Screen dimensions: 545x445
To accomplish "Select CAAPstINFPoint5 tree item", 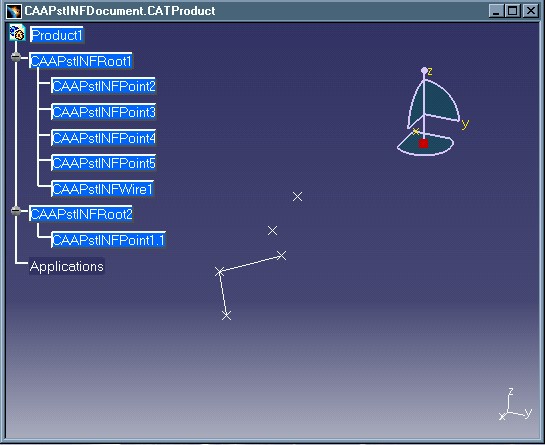I will 104,163.
